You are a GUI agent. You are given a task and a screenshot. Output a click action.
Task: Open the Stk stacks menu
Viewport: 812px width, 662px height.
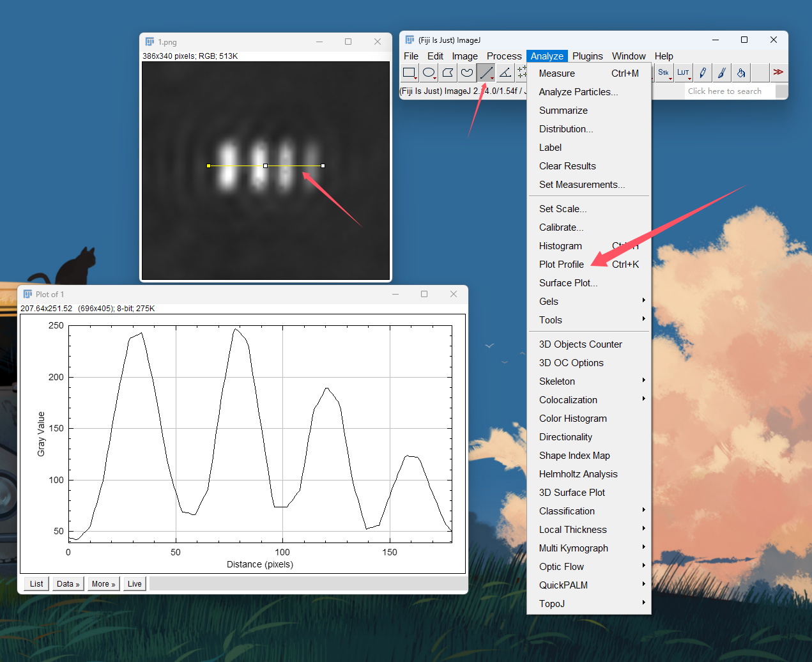coord(664,73)
